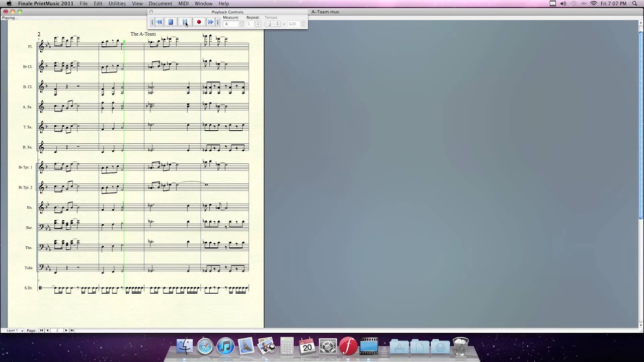Click the Fl. staff label
644x362 pixels.
pyautogui.click(x=30, y=46)
